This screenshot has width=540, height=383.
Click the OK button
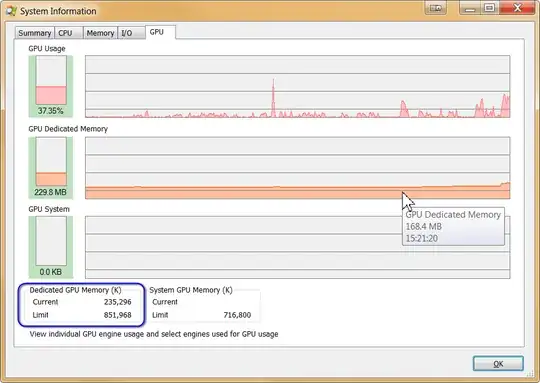(x=498, y=364)
